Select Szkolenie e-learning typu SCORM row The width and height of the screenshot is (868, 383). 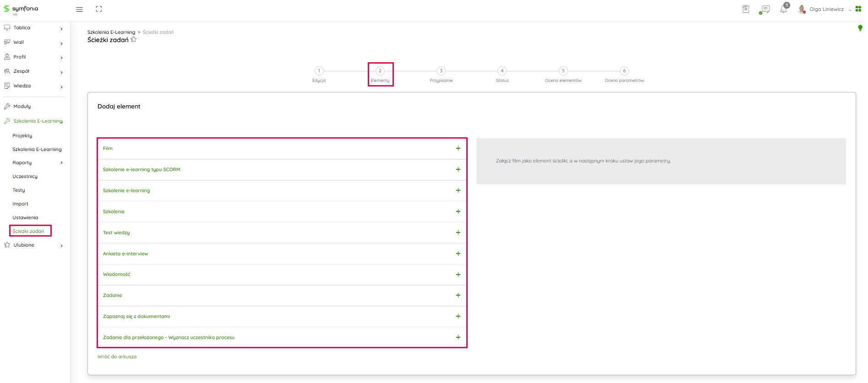pos(142,169)
